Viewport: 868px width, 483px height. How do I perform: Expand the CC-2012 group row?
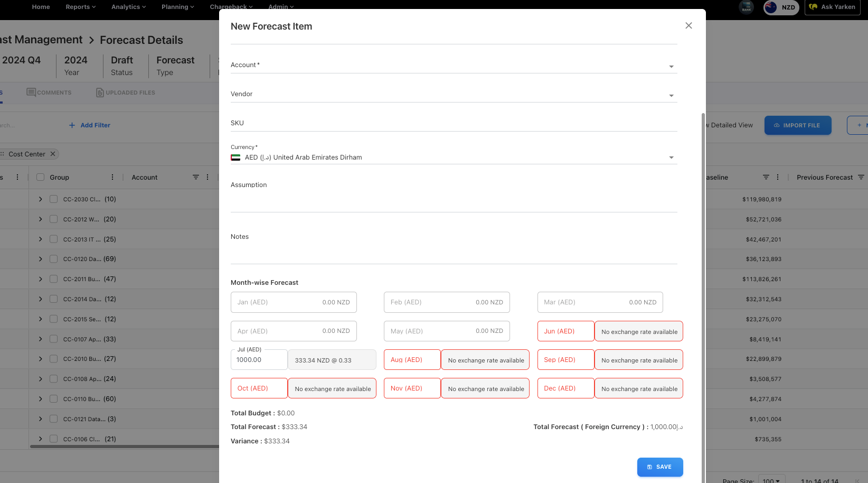[x=41, y=219]
